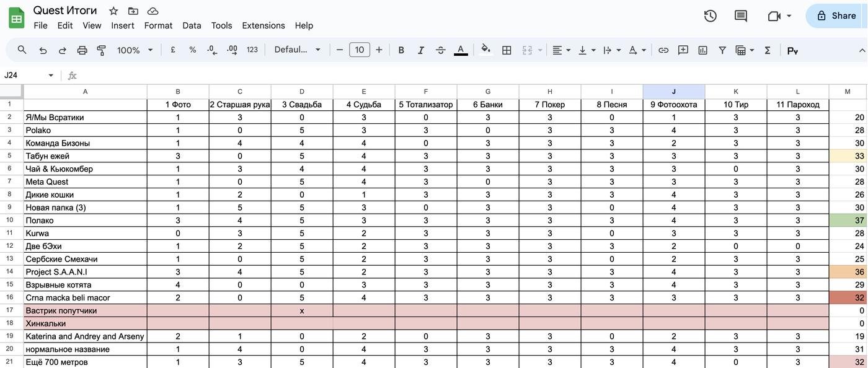Open version history clock icon

(711, 16)
